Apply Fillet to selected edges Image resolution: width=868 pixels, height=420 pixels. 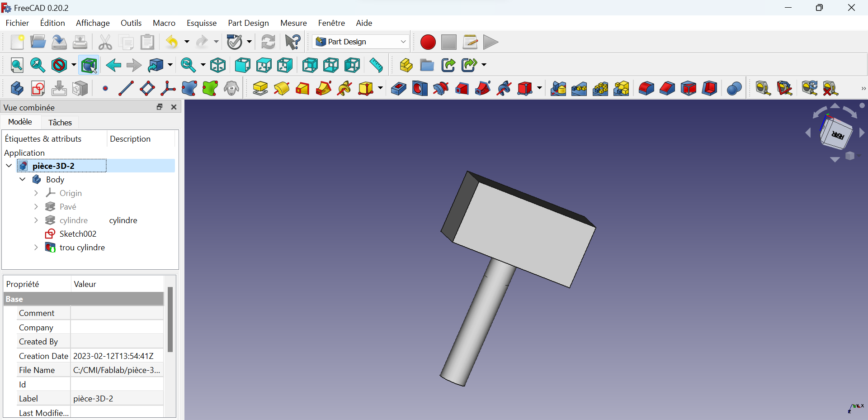646,89
